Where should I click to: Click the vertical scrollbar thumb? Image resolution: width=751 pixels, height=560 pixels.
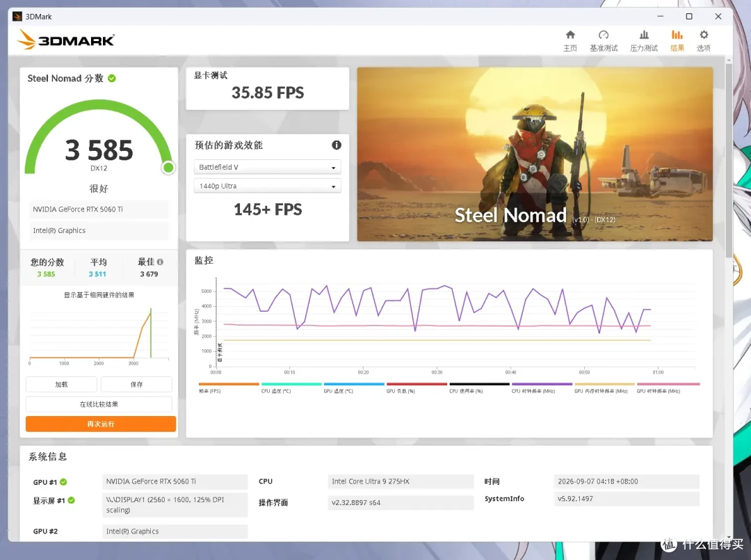click(x=729, y=161)
